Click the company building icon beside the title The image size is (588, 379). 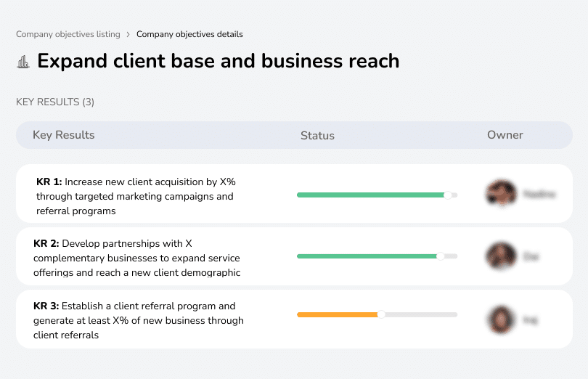click(x=23, y=62)
